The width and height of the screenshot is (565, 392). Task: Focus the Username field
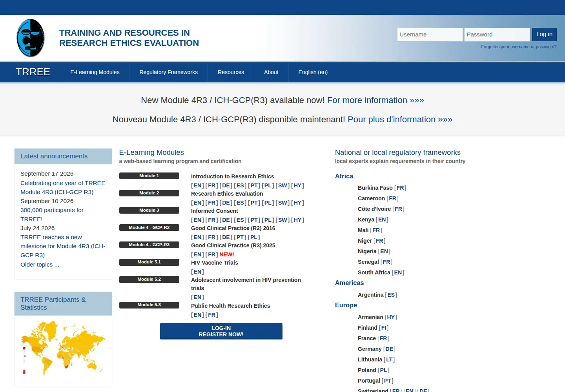pyautogui.click(x=430, y=34)
